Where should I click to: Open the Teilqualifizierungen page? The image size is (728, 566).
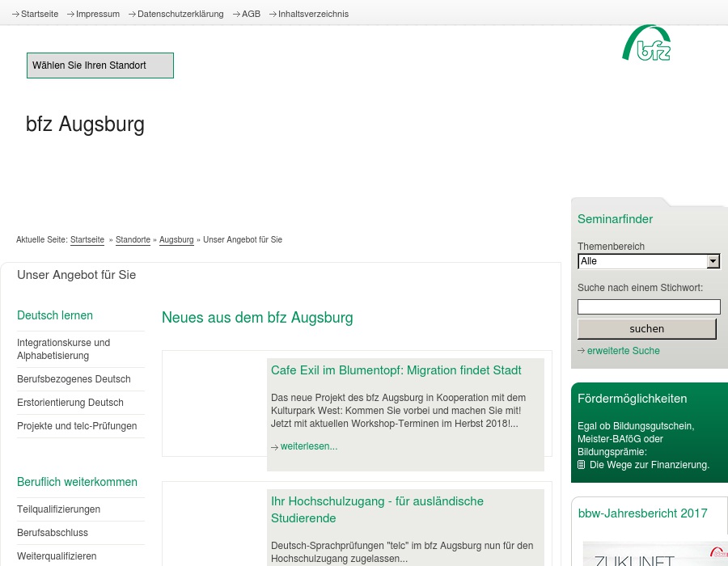pos(58,509)
